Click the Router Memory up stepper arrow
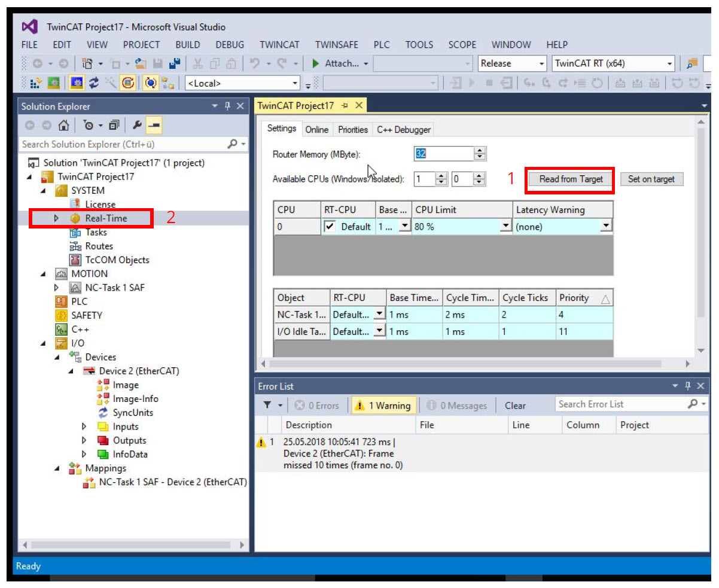Viewport: 719px width, 588px height. pyautogui.click(x=479, y=150)
